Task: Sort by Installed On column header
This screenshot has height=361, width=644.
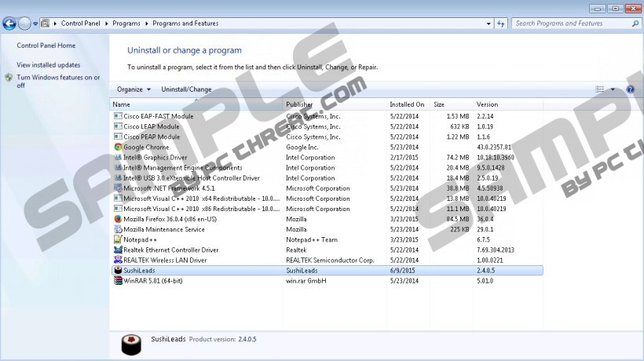Action: tap(407, 104)
